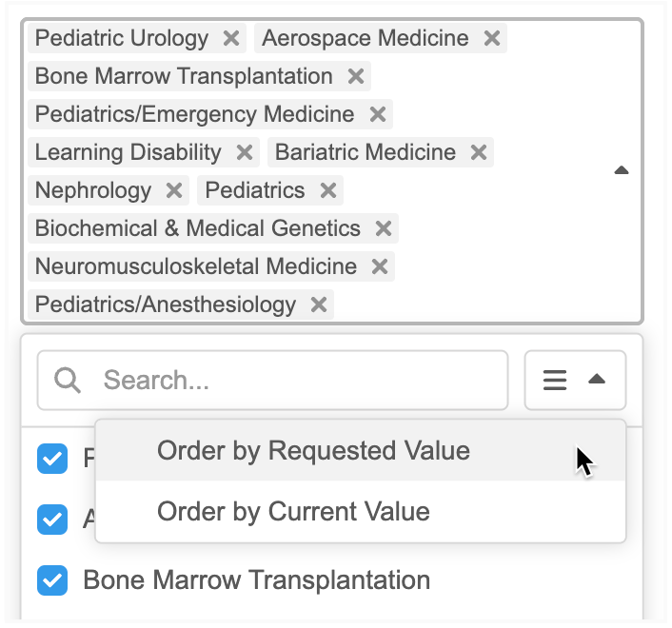Remove the Learning Disability tag
Screen dimensions: 672x628
(244, 152)
